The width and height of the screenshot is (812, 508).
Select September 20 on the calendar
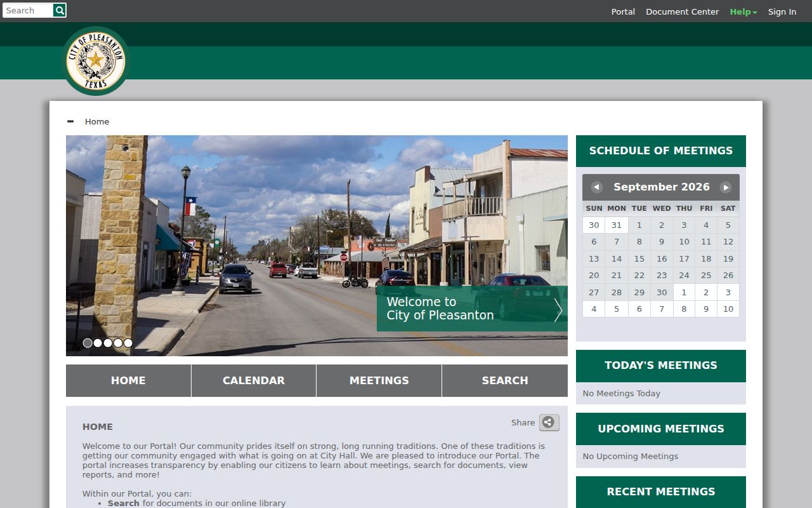594,275
